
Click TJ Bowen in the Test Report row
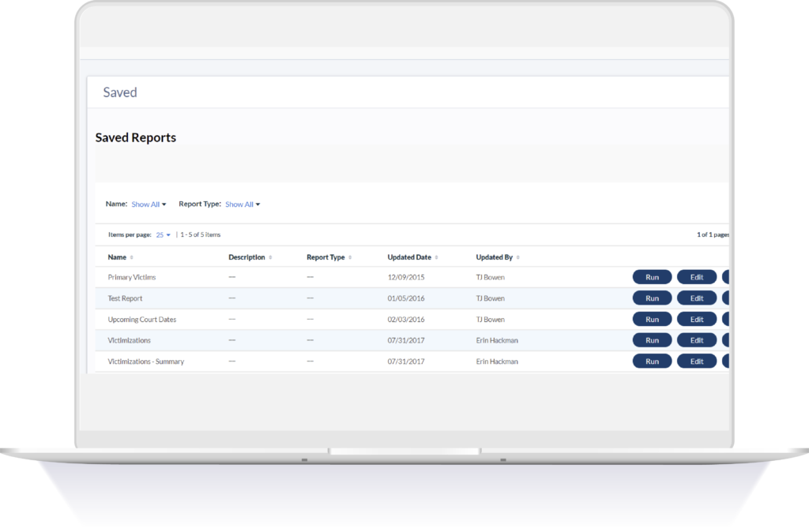pos(490,298)
